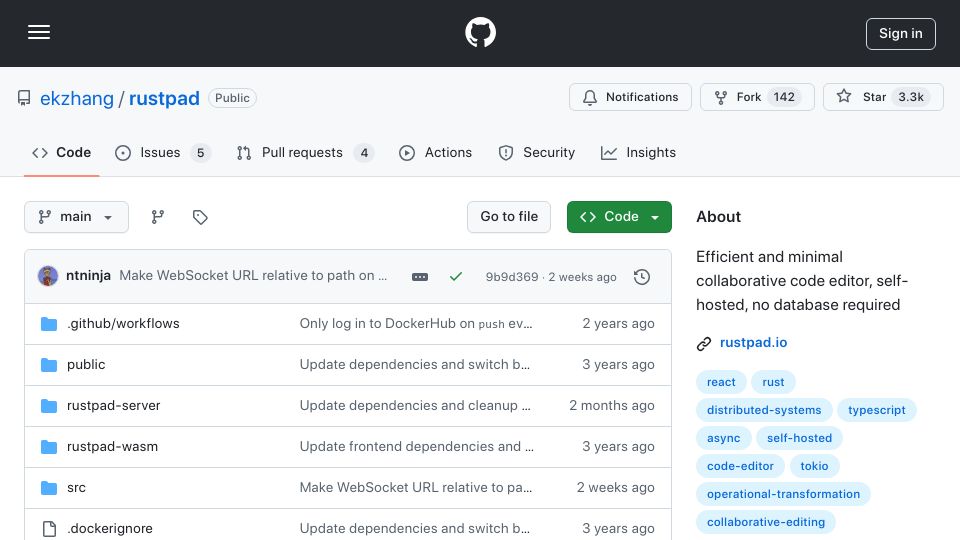Open the .github/workflows folder
The image size is (960, 540).
pos(123,323)
